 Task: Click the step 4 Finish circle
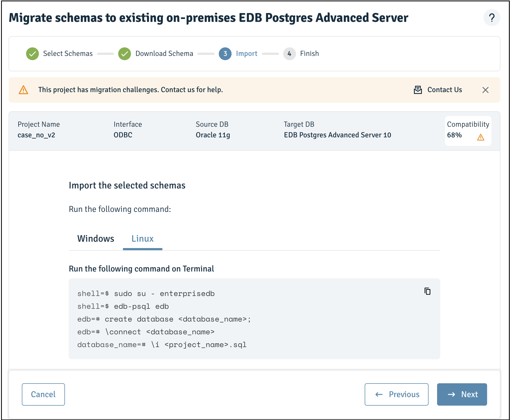point(290,54)
